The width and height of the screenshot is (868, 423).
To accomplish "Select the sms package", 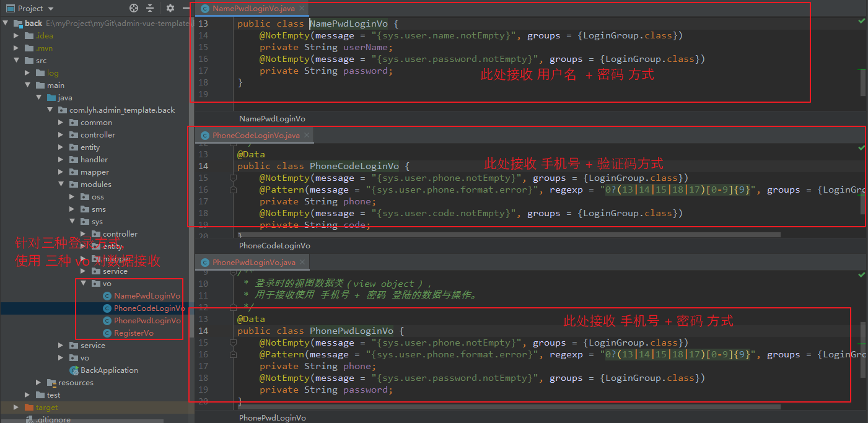I will point(99,209).
